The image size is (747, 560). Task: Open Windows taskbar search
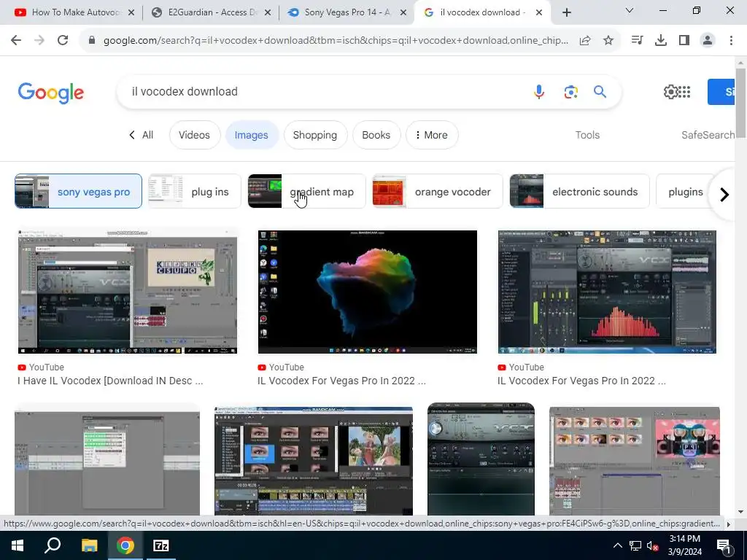[x=53, y=545]
